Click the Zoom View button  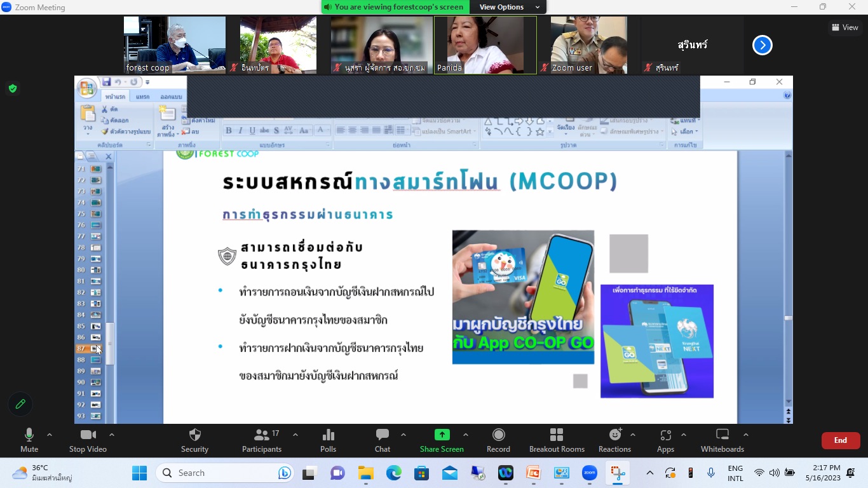click(845, 27)
